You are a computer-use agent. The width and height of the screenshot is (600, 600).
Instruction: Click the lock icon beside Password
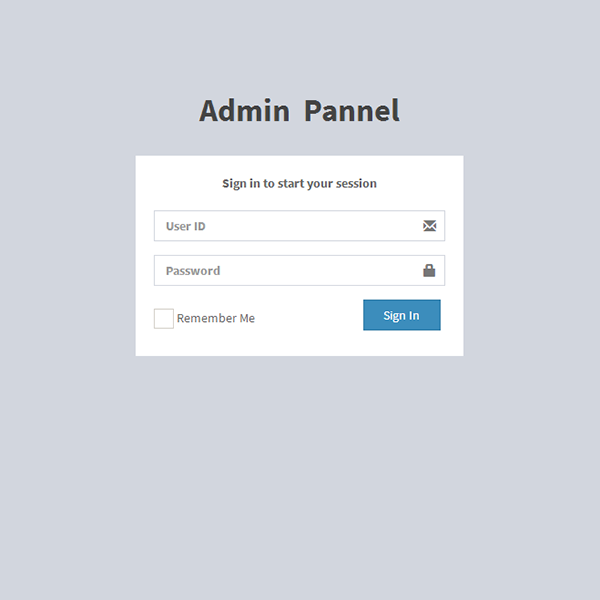coord(429,270)
